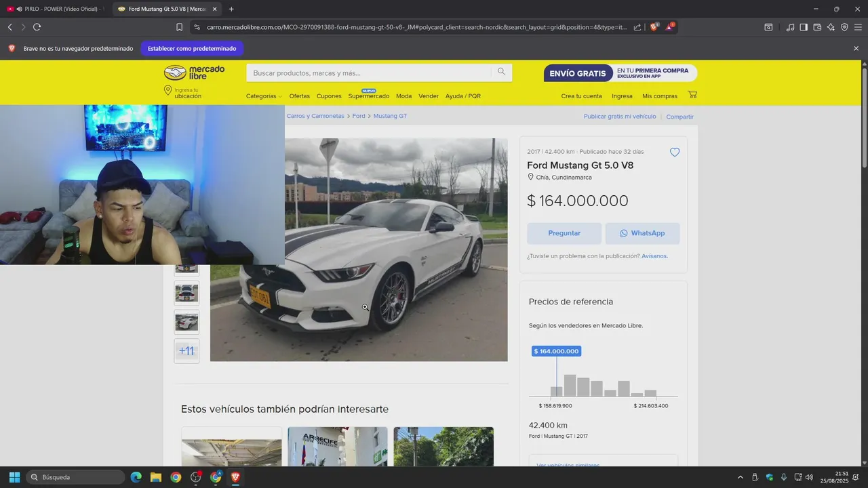868x488 pixels.
Task: Click Ingresa link
Action: [x=622, y=96]
